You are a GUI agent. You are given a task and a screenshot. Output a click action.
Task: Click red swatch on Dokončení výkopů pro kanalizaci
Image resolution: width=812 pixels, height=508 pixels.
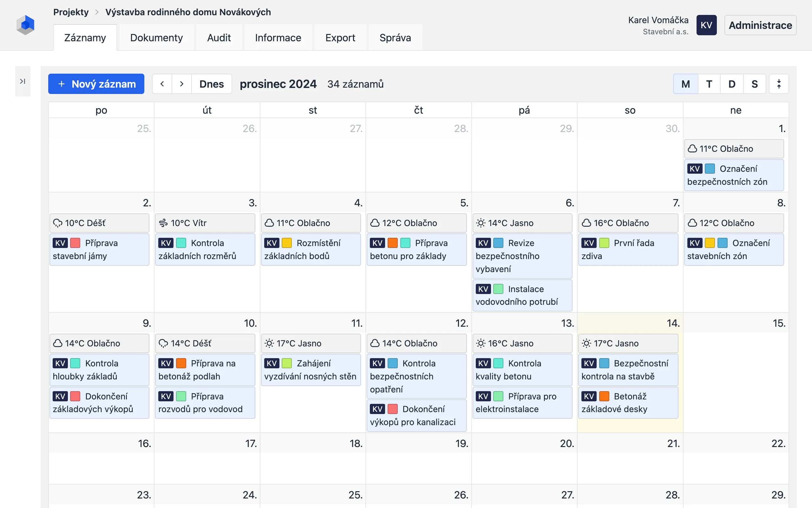coord(392,409)
